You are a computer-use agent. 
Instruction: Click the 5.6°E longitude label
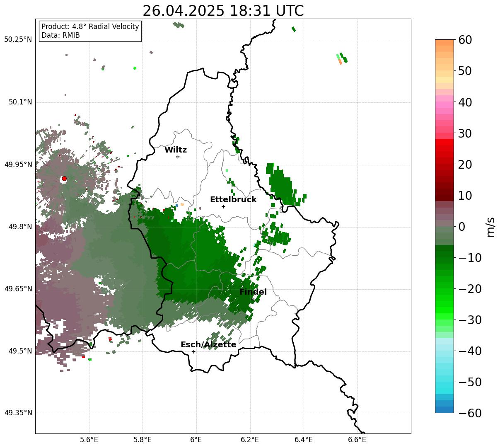coord(89,440)
